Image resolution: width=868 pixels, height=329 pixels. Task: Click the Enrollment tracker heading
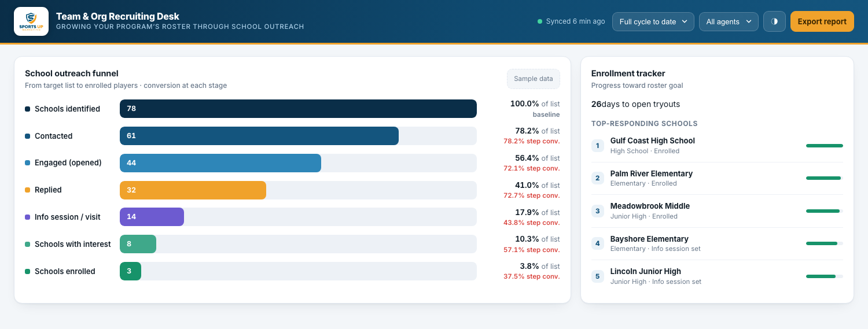(x=628, y=73)
